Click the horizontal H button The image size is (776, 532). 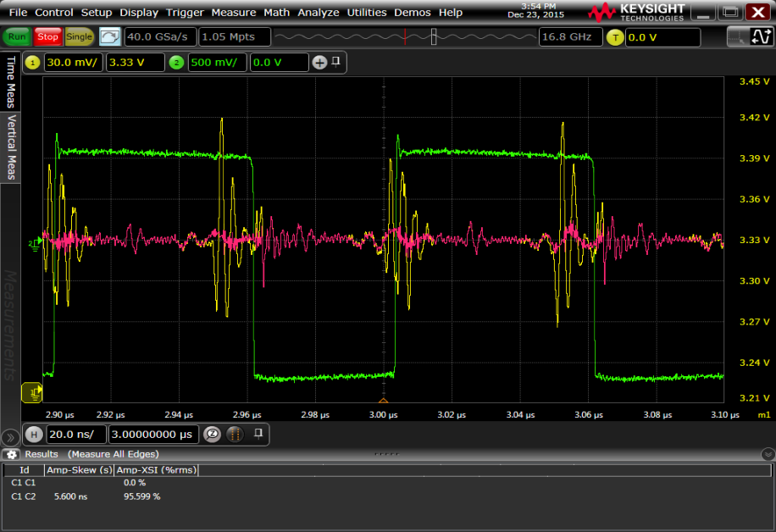click(34, 435)
